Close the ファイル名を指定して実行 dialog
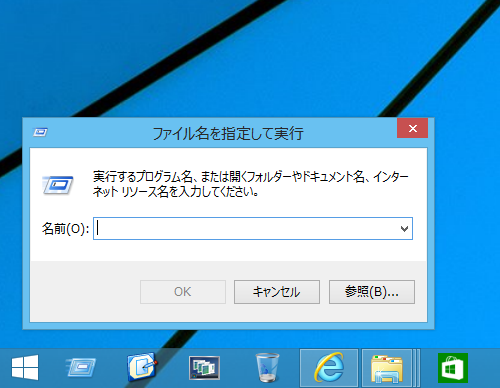The height and width of the screenshot is (388, 500). point(412,128)
